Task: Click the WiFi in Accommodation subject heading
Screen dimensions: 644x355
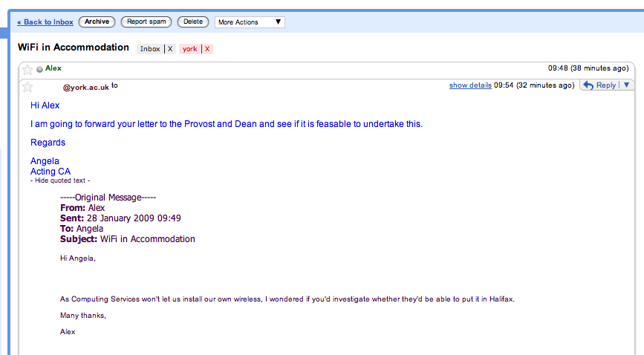Action: 74,48
